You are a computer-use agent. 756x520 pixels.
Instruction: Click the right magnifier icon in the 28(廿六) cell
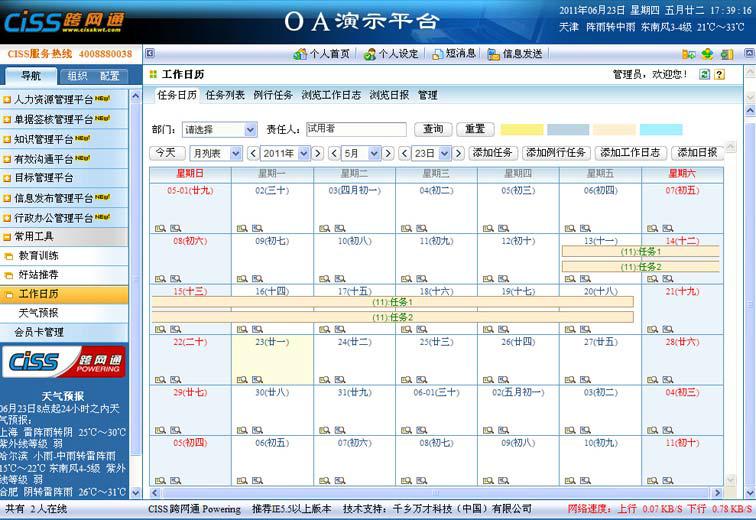click(667, 380)
